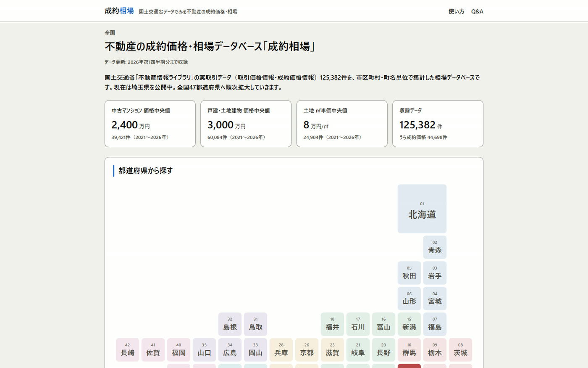Click the 全国 breadcrumb text
Screen dimensions: 588x368
[x=110, y=33]
